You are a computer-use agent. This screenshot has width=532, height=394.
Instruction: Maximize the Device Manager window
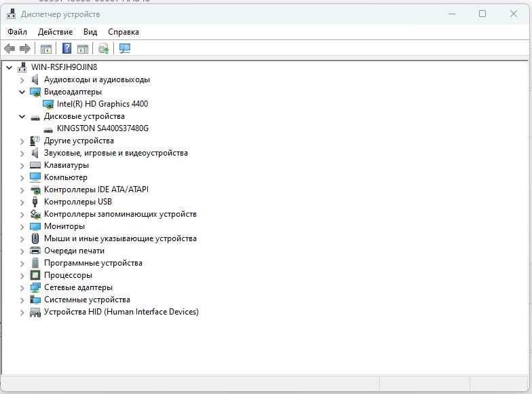[482, 14]
